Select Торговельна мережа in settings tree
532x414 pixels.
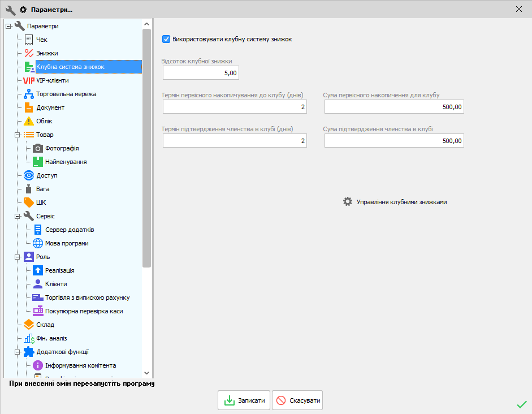(66, 94)
